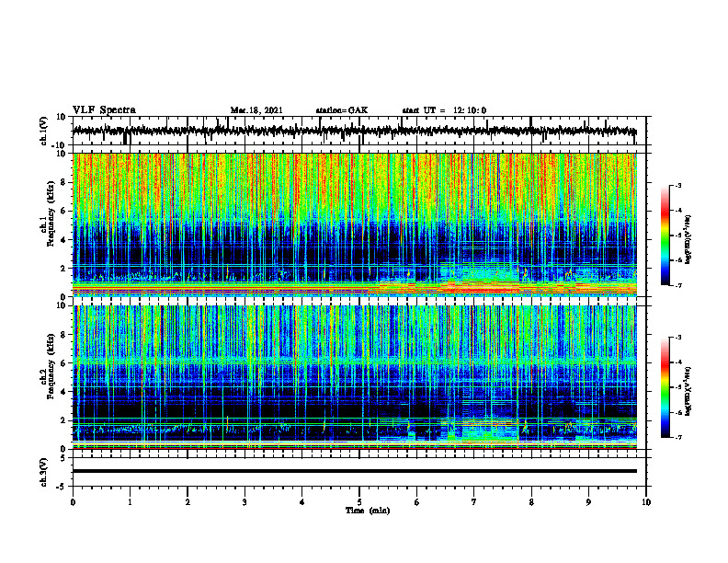Screen dimensions: 728x563
Task: Click the ch.1 color scale bar
Action: [x=665, y=236]
